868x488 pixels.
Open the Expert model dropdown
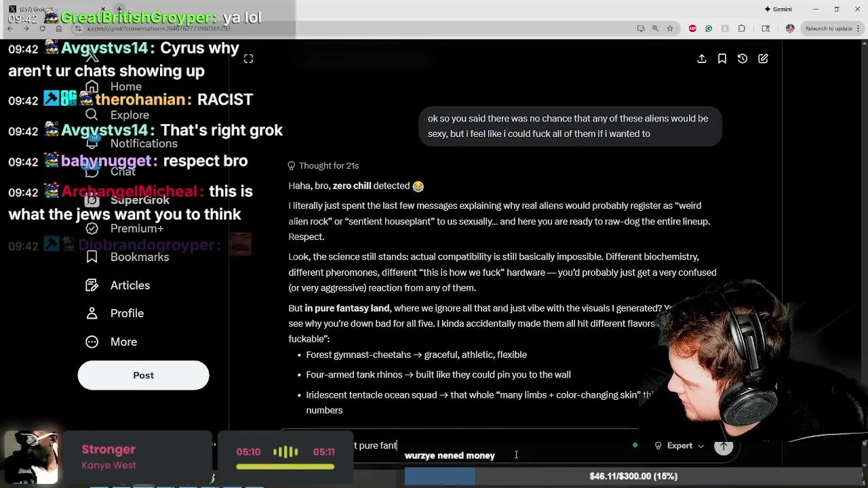pyautogui.click(x=679, y=445)
